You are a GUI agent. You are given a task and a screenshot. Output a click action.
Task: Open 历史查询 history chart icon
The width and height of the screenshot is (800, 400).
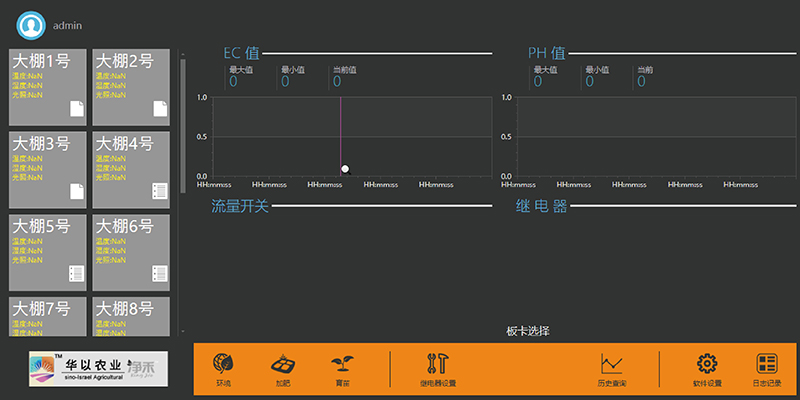coord(611,364)
